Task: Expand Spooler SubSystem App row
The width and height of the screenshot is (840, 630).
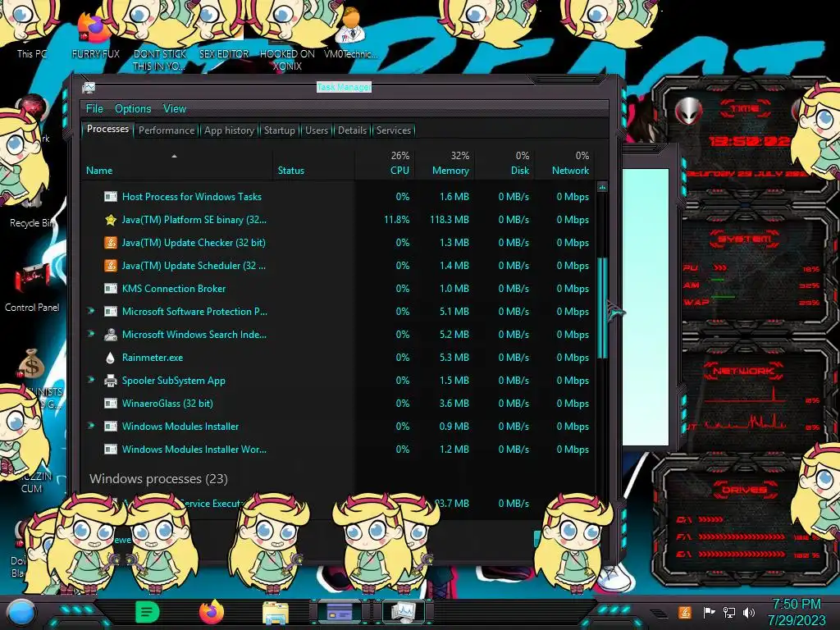Action: point(91,380)
